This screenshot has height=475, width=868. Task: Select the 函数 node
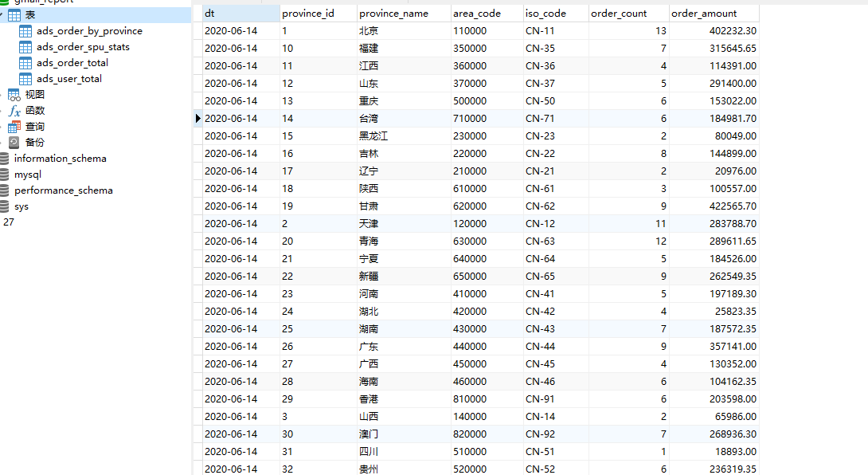pyautogui.click(x=35, y=111)
